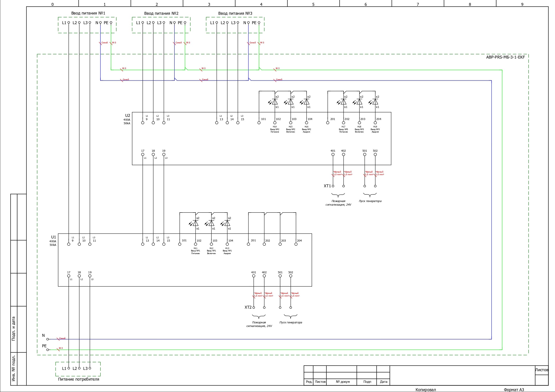The width and height of the screenshot is (555, 392).
Task: Click the HL6 Ввод №2 Авария LED symbol
Action: pyautogui.click(x=306, y=102)
